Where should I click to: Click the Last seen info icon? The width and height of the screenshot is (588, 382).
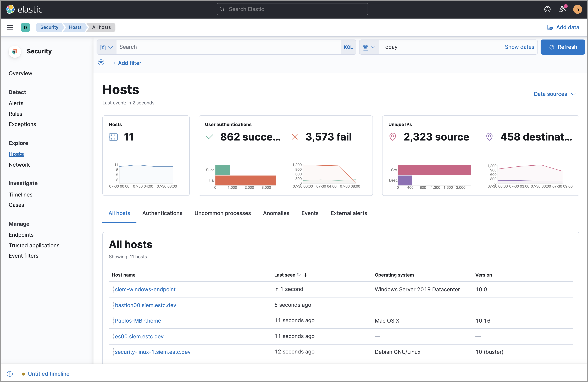299,274
